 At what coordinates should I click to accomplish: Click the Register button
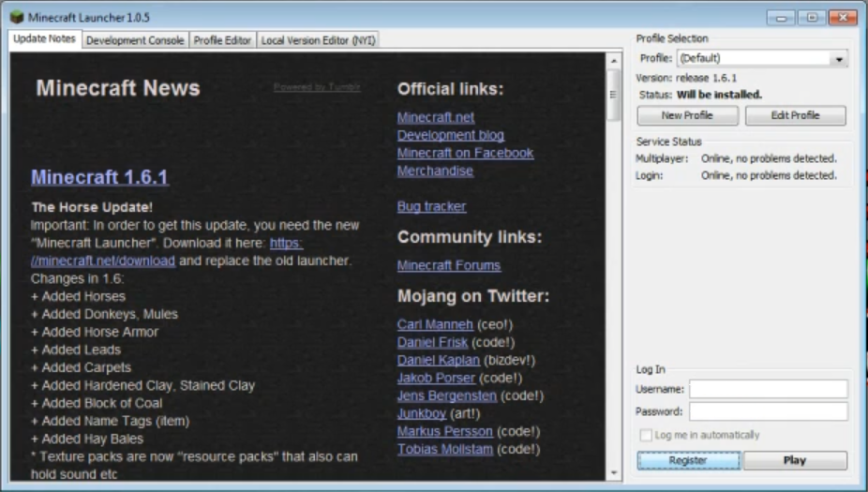pos(688,460)
